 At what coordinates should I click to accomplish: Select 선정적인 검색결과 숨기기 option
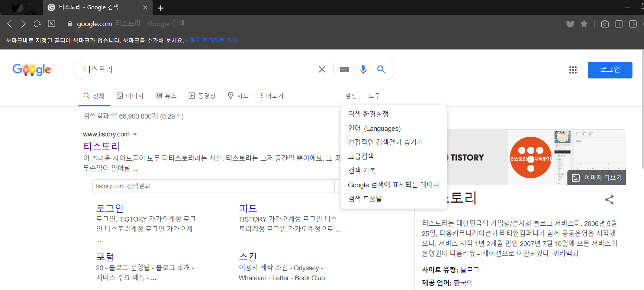394,142
